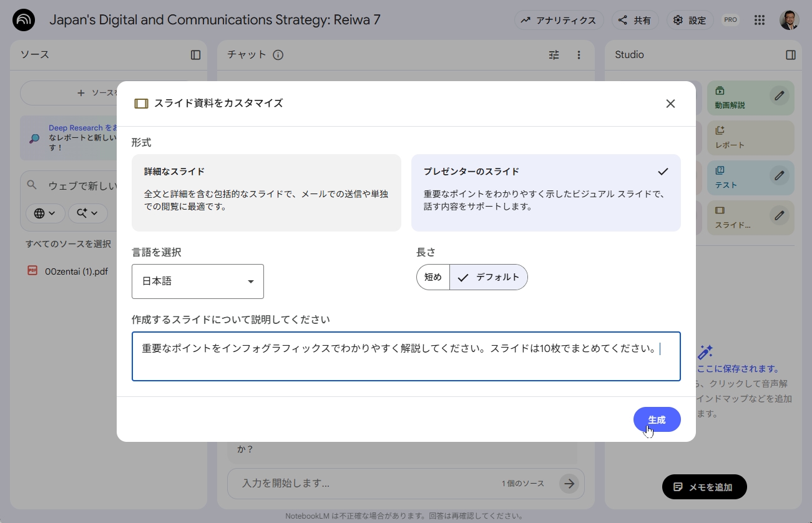Choose デフォルト length option
The image size is (812, 523).
(x=489, y=277)
